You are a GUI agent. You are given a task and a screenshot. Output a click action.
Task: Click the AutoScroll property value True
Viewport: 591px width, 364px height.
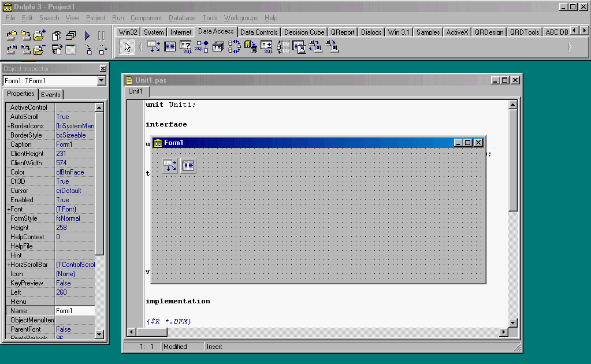75,117
